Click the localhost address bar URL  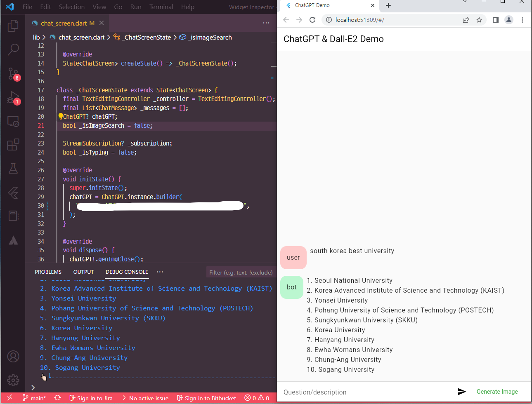click(360, 20)
